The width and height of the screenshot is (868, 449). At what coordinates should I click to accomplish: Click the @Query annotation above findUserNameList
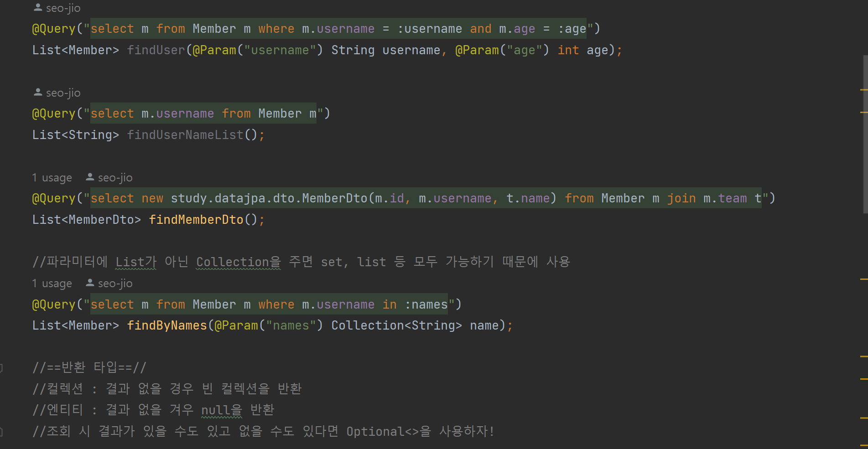[54, 114]
